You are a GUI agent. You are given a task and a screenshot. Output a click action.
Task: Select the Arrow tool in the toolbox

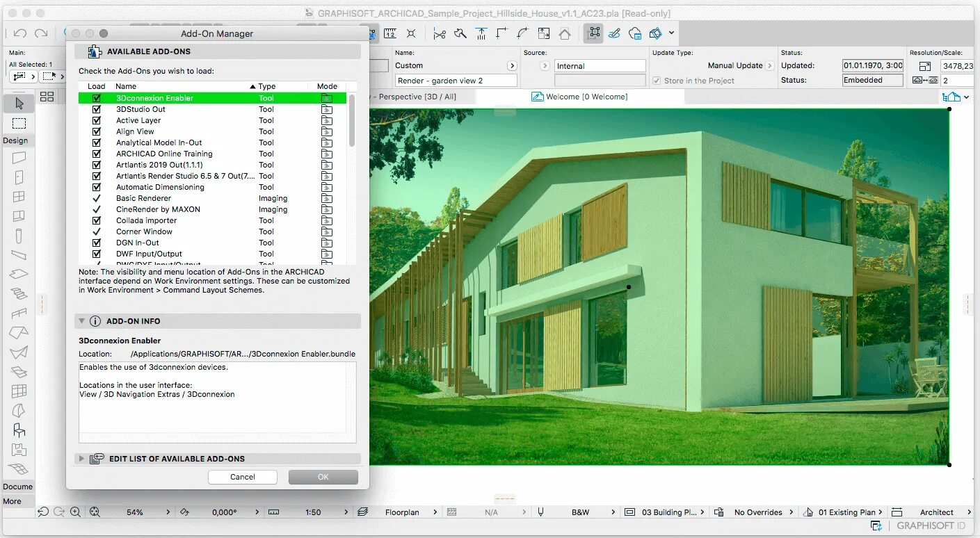19,103
